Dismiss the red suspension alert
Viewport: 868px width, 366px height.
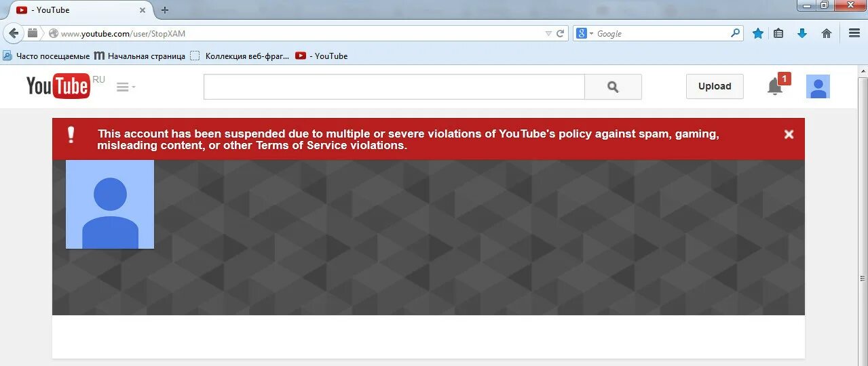(x=789, y=134)
